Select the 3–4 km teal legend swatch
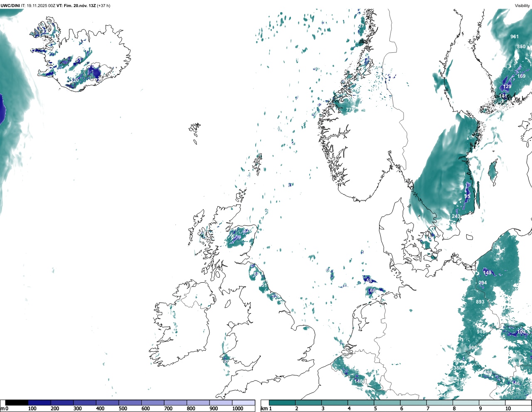Screen dimensions: 532x412 (335, 402)
